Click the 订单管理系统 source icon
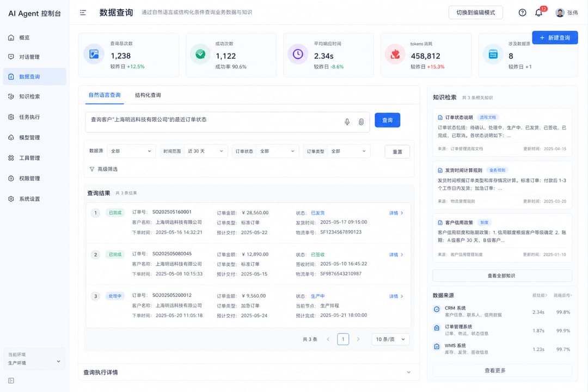Screen dimensions: 588x392 (x=437, y=328)
